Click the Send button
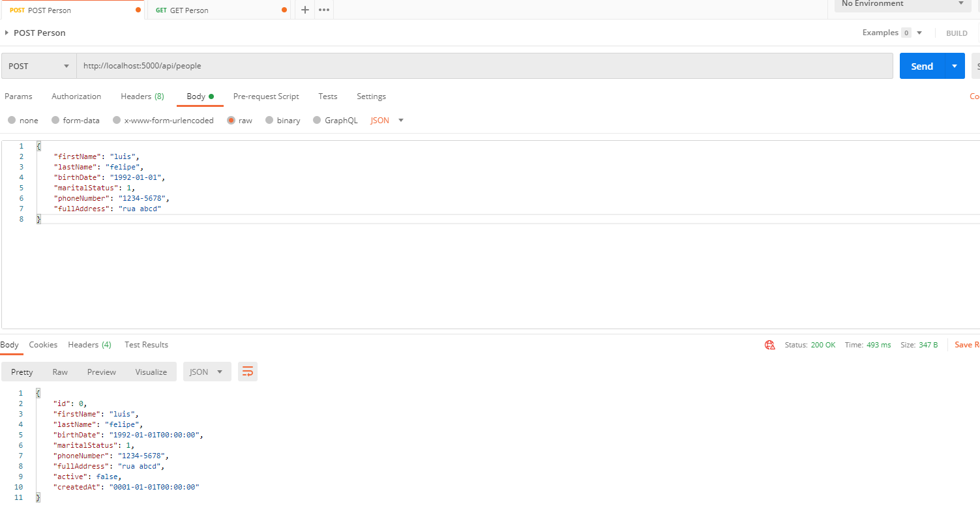This screenshot has height=528, width=980. [x=921, y=66]
